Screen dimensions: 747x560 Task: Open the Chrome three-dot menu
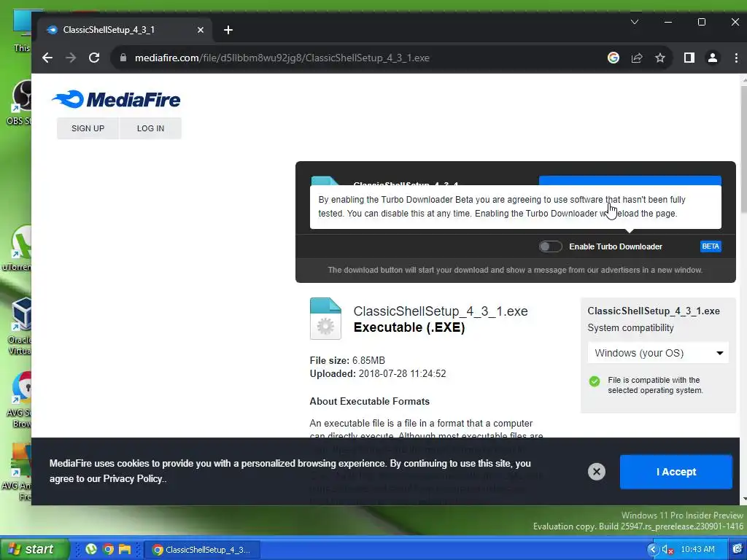[736, 58]
